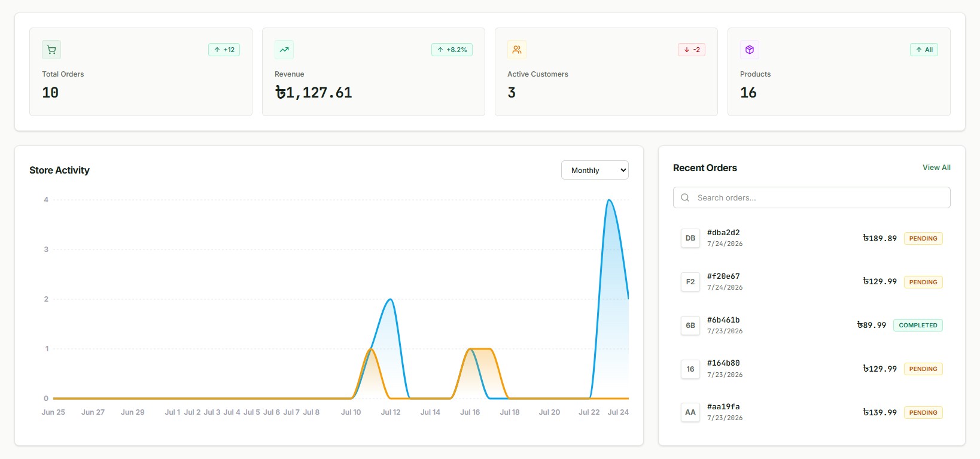This screenshot has height=459, width=980.
Task: Click the purple Products box icon
Action: (750, 50)
